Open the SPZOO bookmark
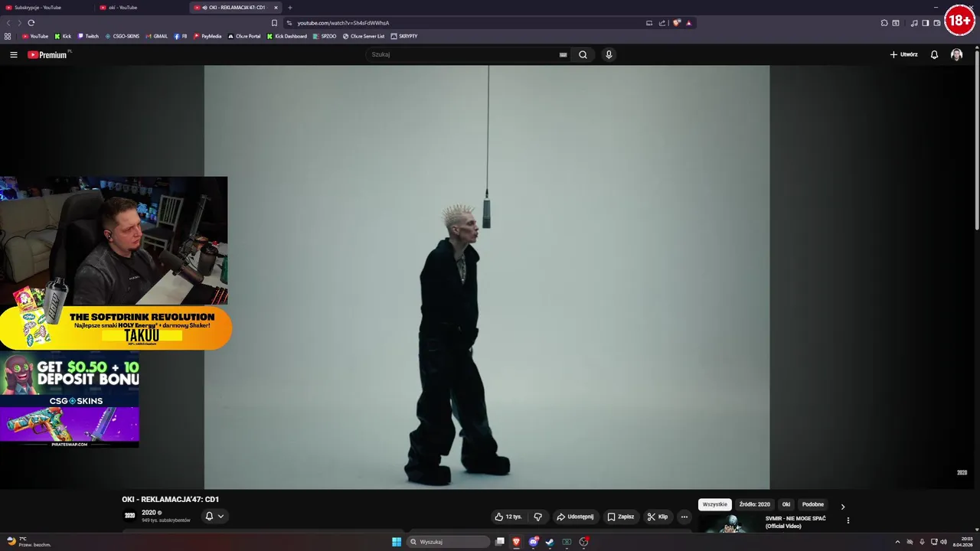 pyautogui.click(x=325, y=36)
